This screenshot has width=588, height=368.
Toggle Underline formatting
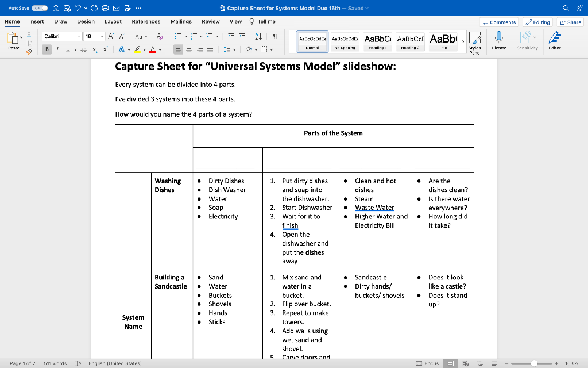(68, 49)
